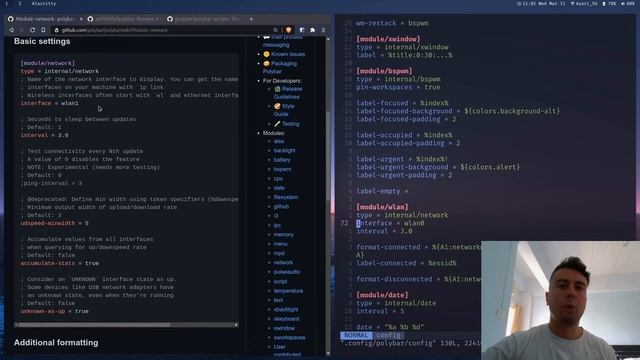
Task: Open the backlight module link
Action: [284, 150]
